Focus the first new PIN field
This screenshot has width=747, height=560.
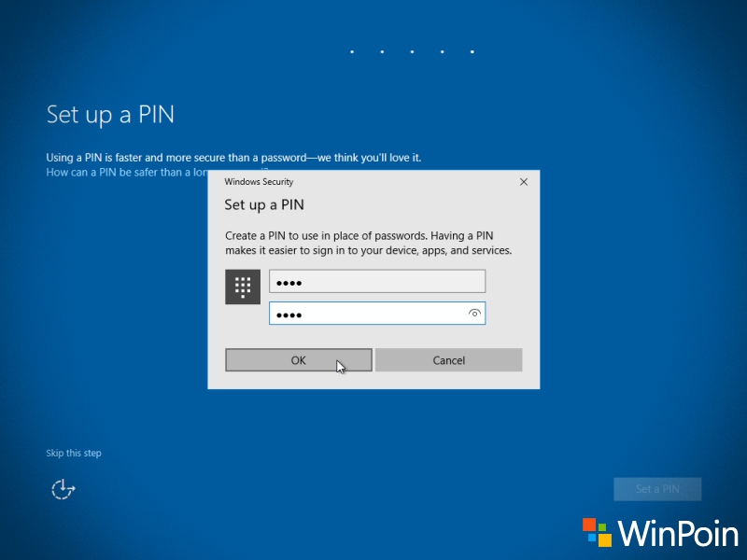377,282
